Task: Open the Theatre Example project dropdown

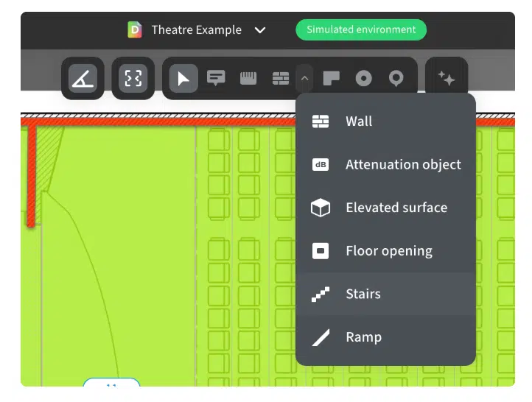Action: pyautogui.click(x=260, y=30)
